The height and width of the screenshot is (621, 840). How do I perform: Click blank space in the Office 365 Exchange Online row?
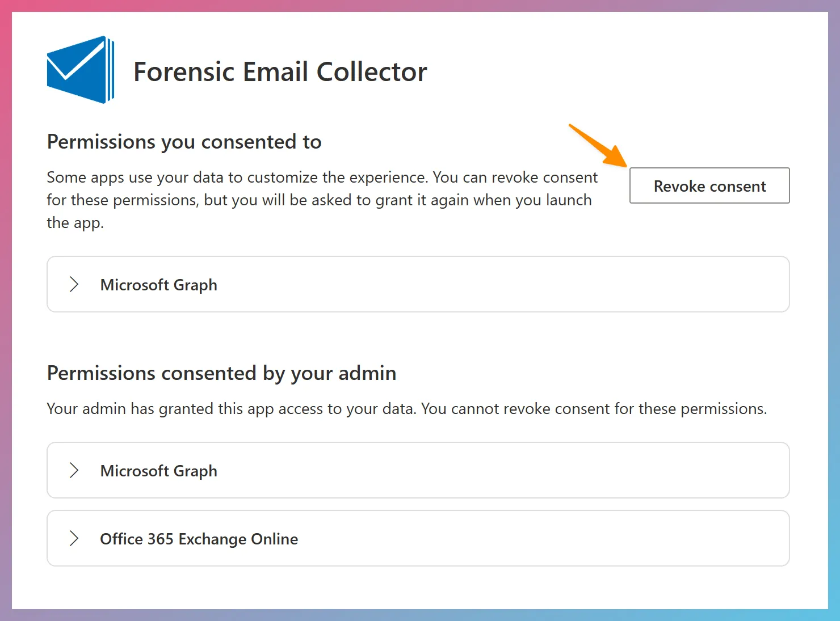[x=539, y=538]
